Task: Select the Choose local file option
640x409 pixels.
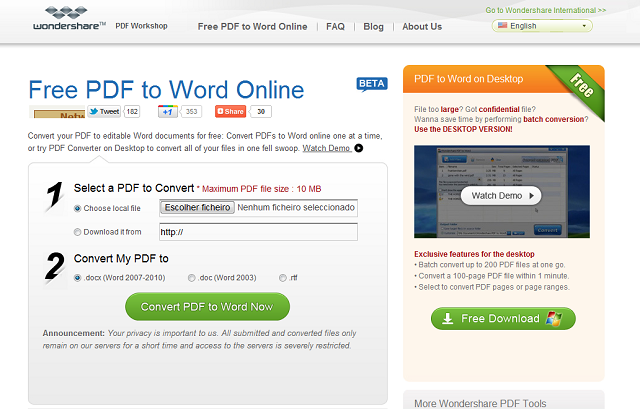Action: tap(78, 209)
